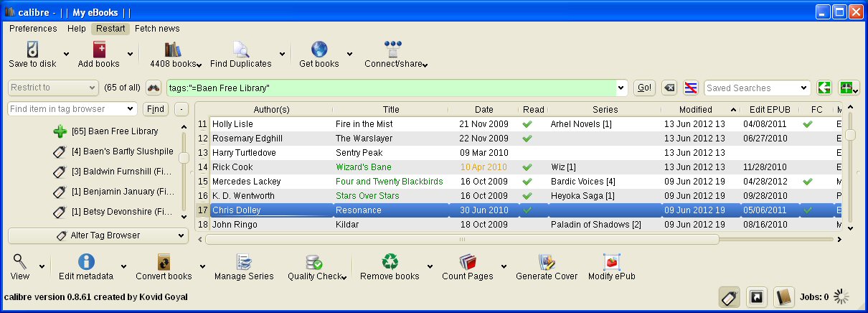Screen dimensions: 868x313
Task: Select the Baen Free Library tag item
Action: click(115, 131)
